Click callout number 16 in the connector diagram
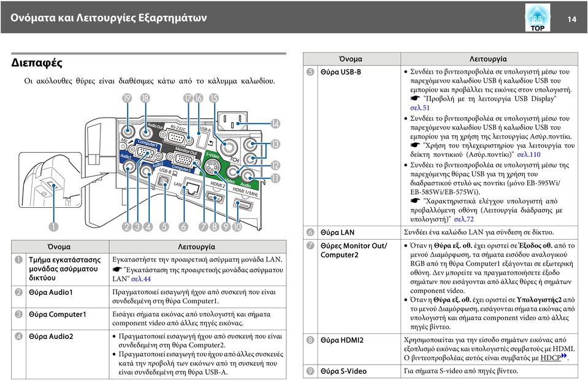The width and height of the screenshot is (588, 380). 198,98
